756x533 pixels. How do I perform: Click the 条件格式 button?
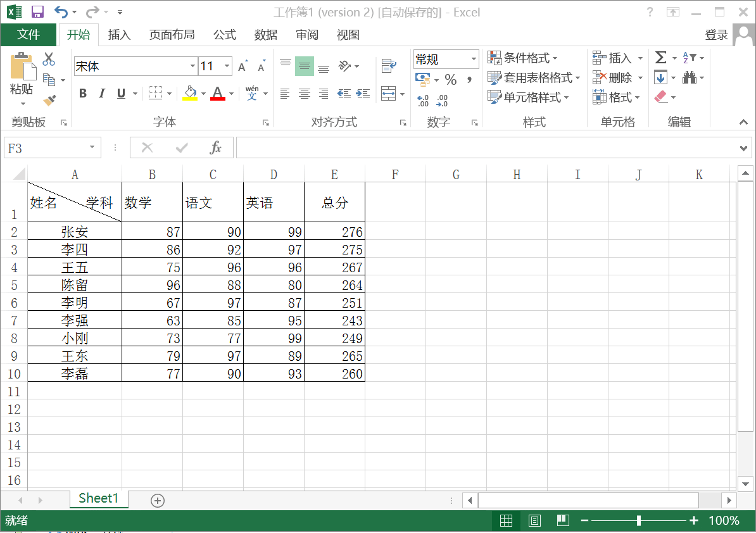coord(523,58)
